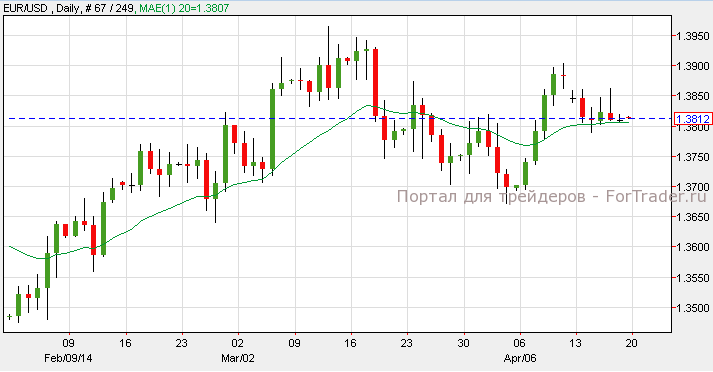Click the 1.3950 price axis label
Image resolution: width=713 pixels, height=372 pixels.
point(693,36)
